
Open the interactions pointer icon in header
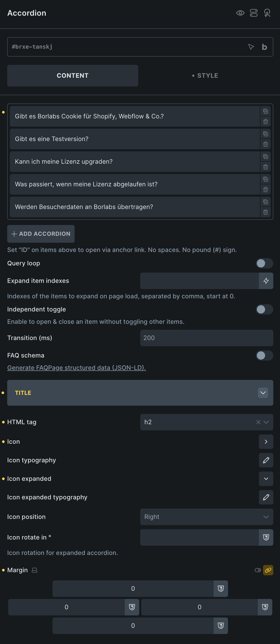pyautogui.click(x=267, y=13)
